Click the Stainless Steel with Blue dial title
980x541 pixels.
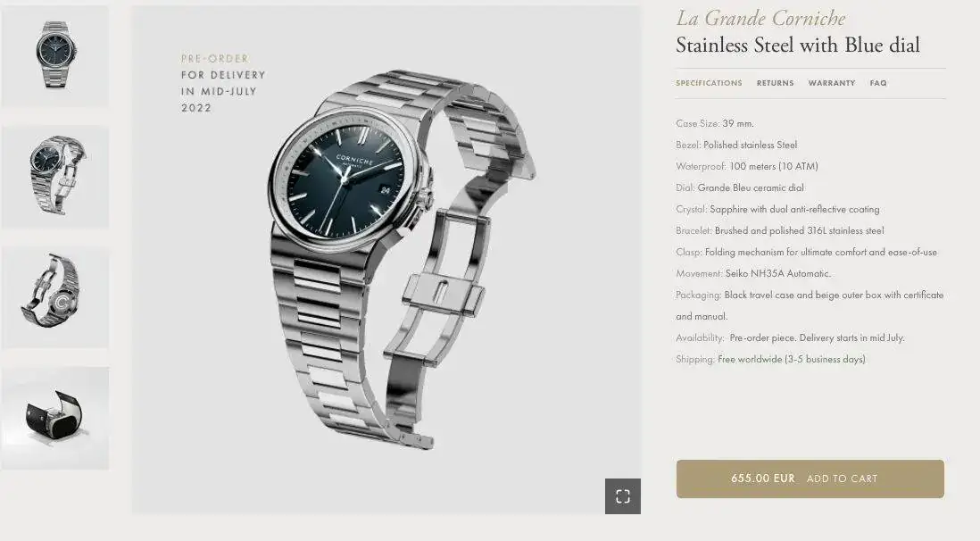click(x=798, y=45)
